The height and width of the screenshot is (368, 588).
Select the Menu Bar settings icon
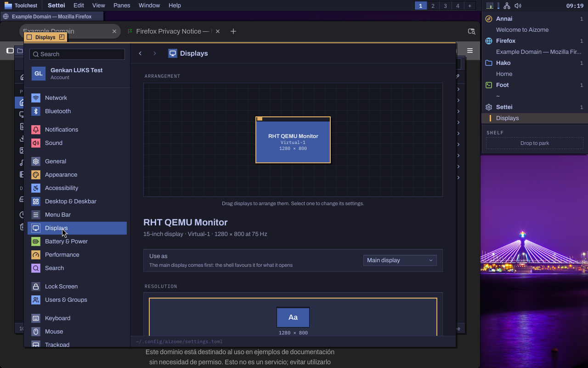(x=36, y=215)
